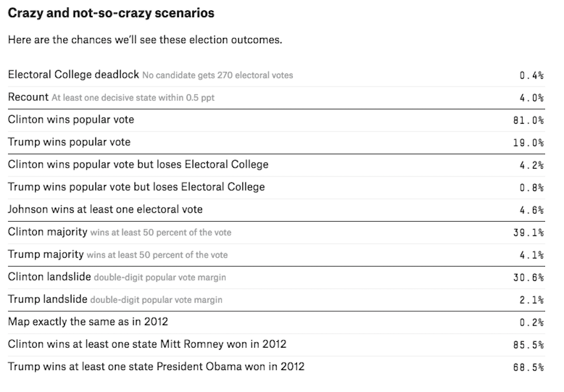
Task: Click "Map exactly the same as in 2012"
Action: [x=88, y=322]
